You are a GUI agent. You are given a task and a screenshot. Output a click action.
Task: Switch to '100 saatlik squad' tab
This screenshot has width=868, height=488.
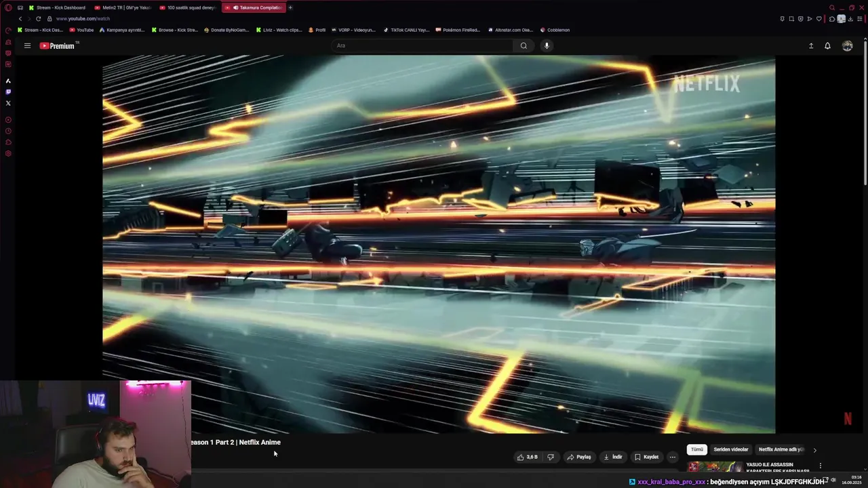[187, 7]
